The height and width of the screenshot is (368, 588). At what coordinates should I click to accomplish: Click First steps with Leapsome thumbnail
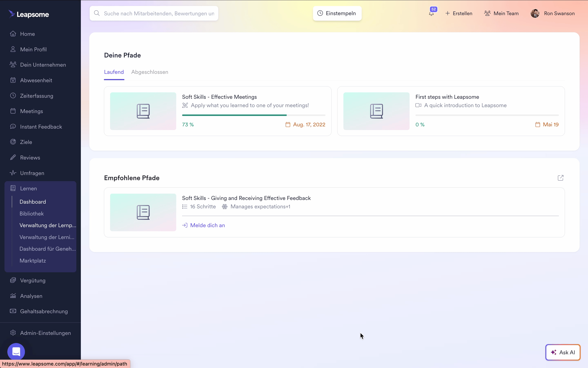coord(376,111)
